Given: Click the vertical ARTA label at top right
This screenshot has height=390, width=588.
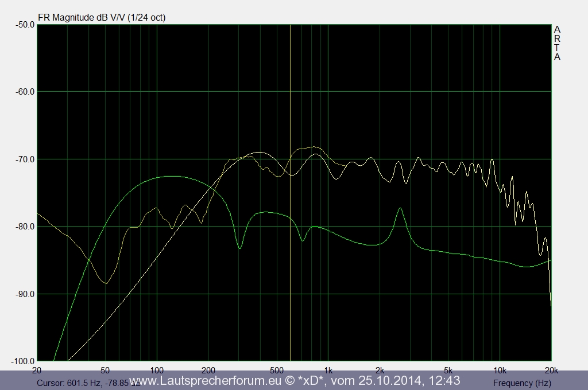Looking at the screenshot, I should (x=557, y=43).
